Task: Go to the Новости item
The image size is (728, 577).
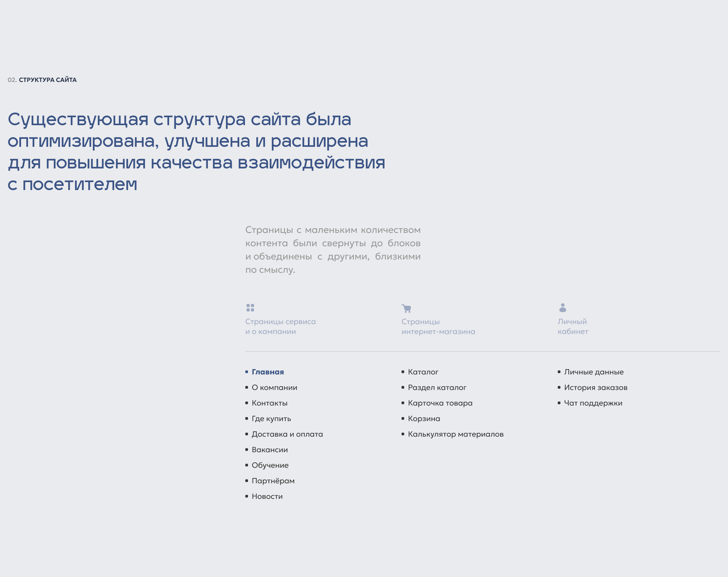Action: point(267,497)
